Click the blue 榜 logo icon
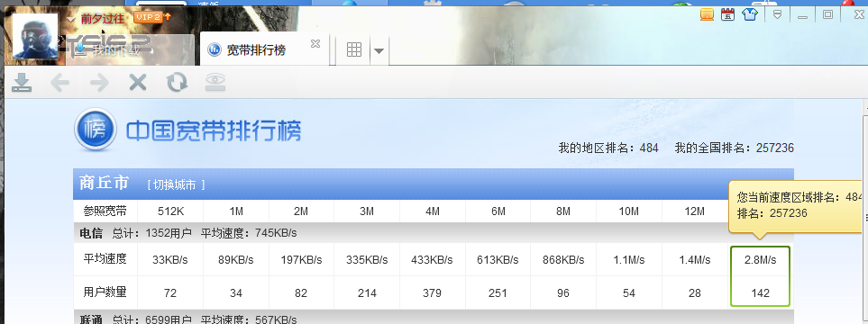The height and width of the screenshot is (324, 868). tap(96, 130)
